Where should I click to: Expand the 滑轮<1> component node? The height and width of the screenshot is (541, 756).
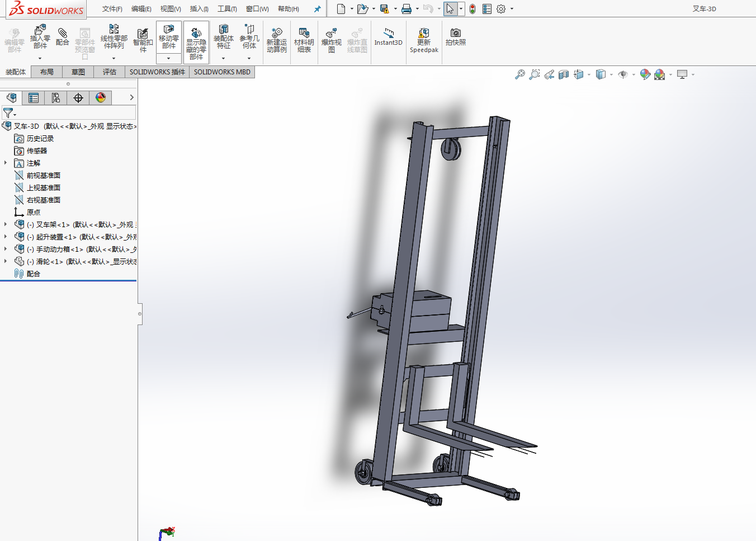tap(6, 261)
